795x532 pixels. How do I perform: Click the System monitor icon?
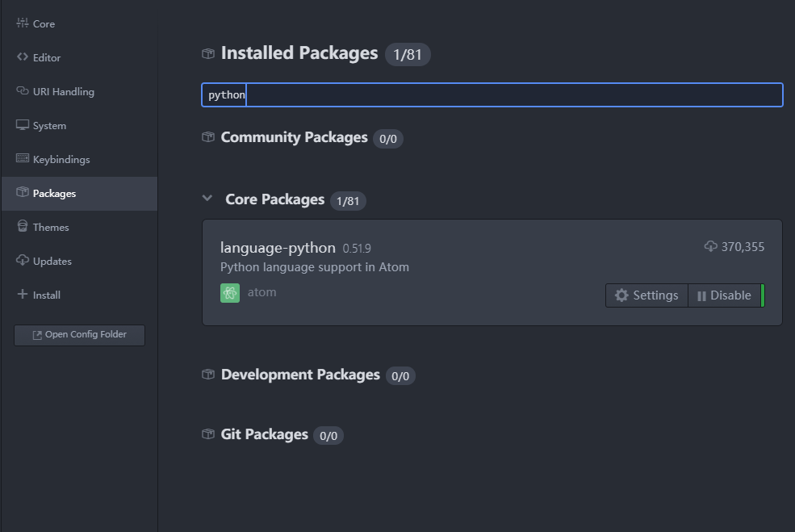click(23, 125)
